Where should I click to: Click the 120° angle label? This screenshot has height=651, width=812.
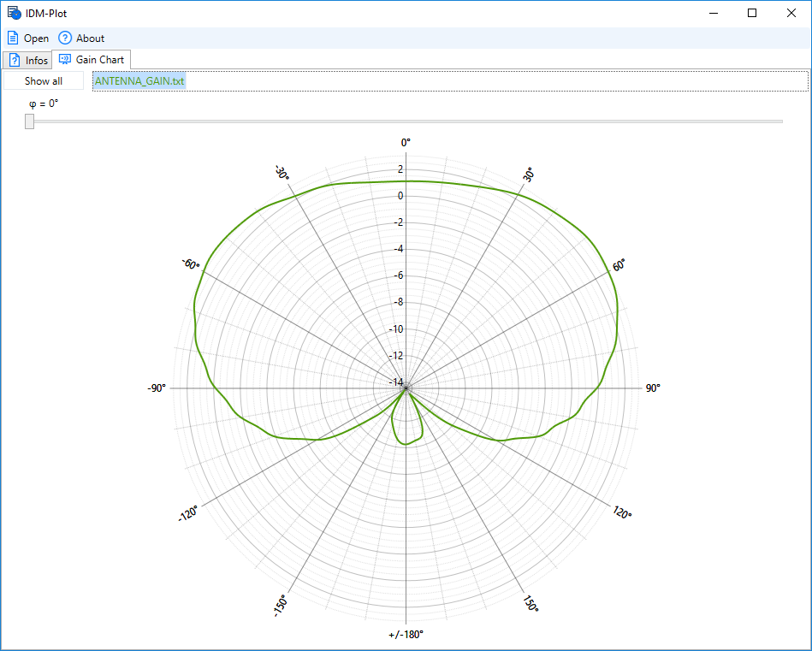click(622, 512)
